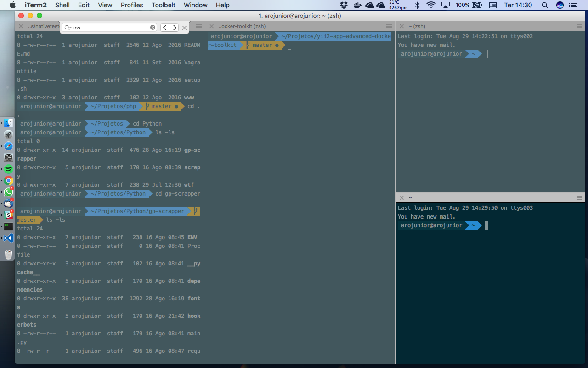Image resolution: width=588 pixels, height=368 pixels.
Task: Activate Siri from the menu bar
Action: click(x=560, y=5)
